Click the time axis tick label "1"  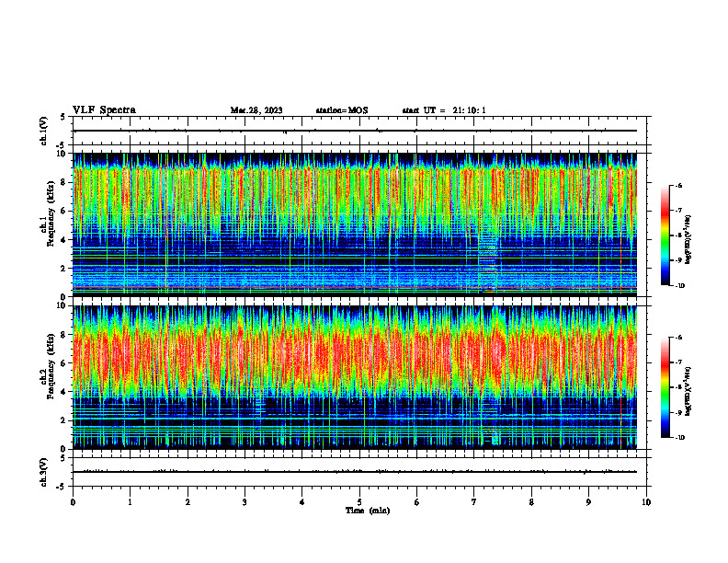tap(130, 502)
